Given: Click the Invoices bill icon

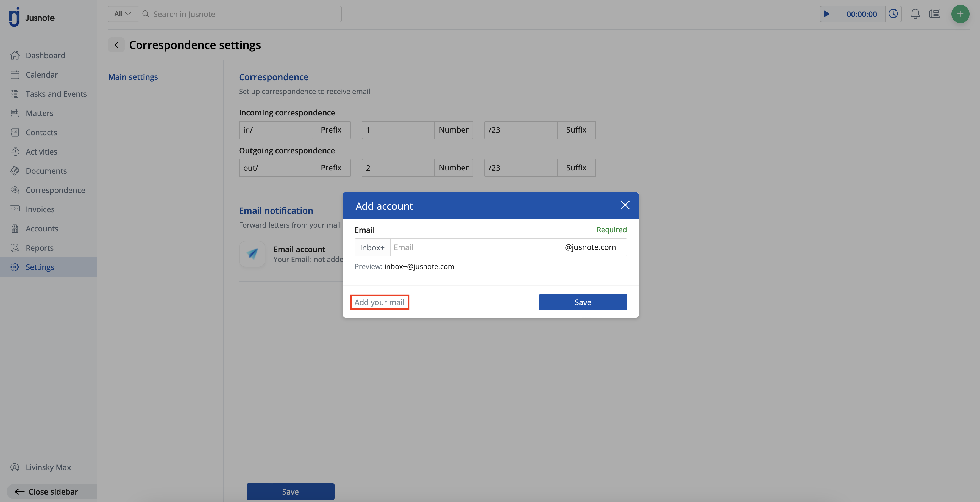Looking at the screenshot, I should coord(15,209).
